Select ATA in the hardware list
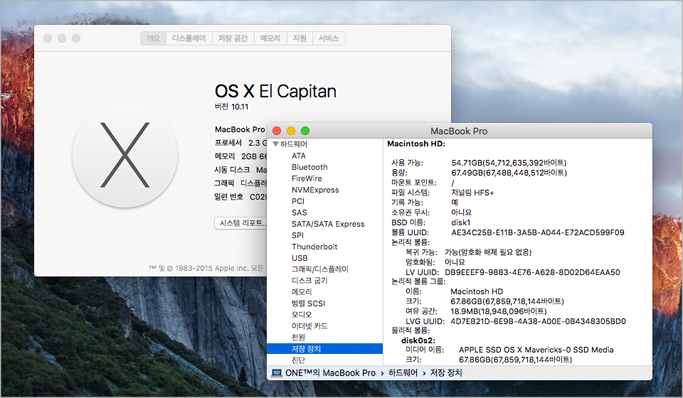 [299, 156]
